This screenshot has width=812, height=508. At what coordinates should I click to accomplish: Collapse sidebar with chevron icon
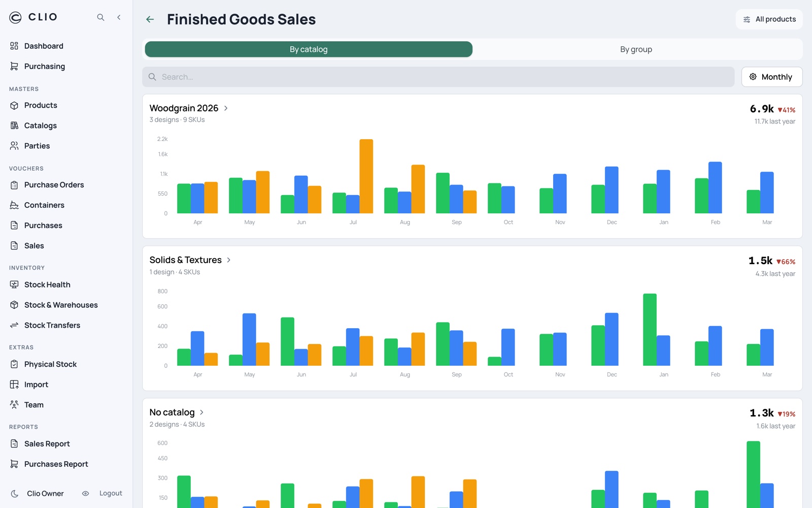pyautogui.click(x=119, y=17)
